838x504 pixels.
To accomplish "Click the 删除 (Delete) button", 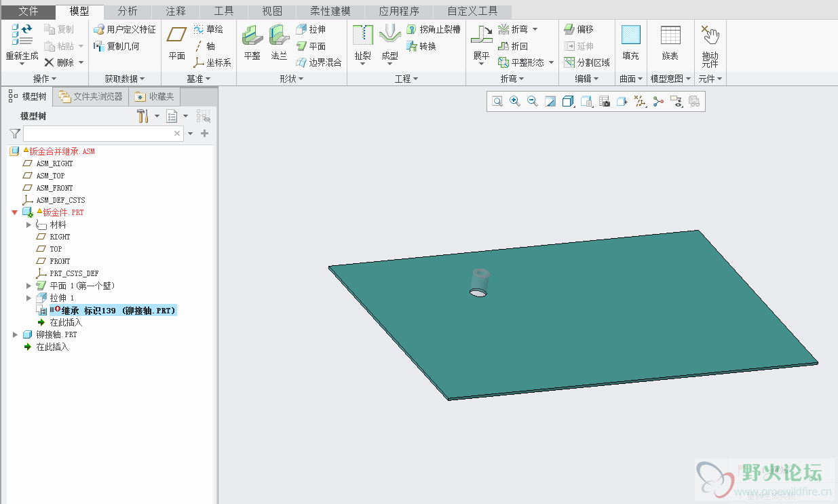I will pyautogui.click(x=64, y=62).
